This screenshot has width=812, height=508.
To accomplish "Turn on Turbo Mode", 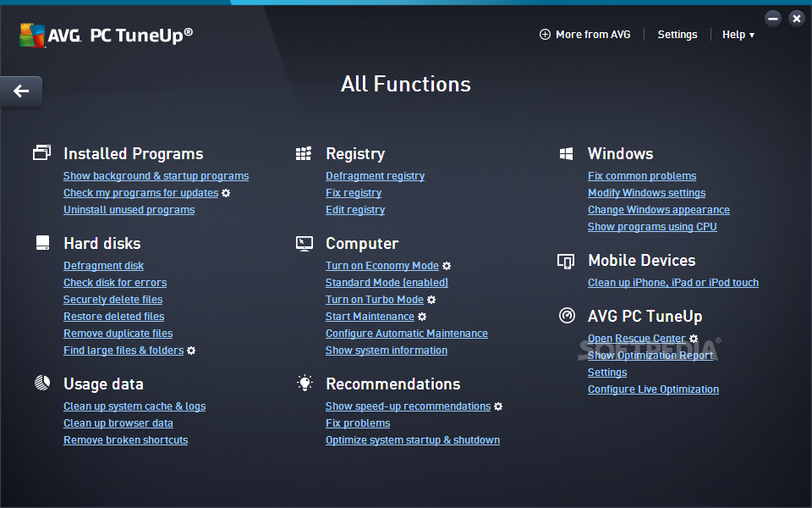I will click(x=375, y=300).
